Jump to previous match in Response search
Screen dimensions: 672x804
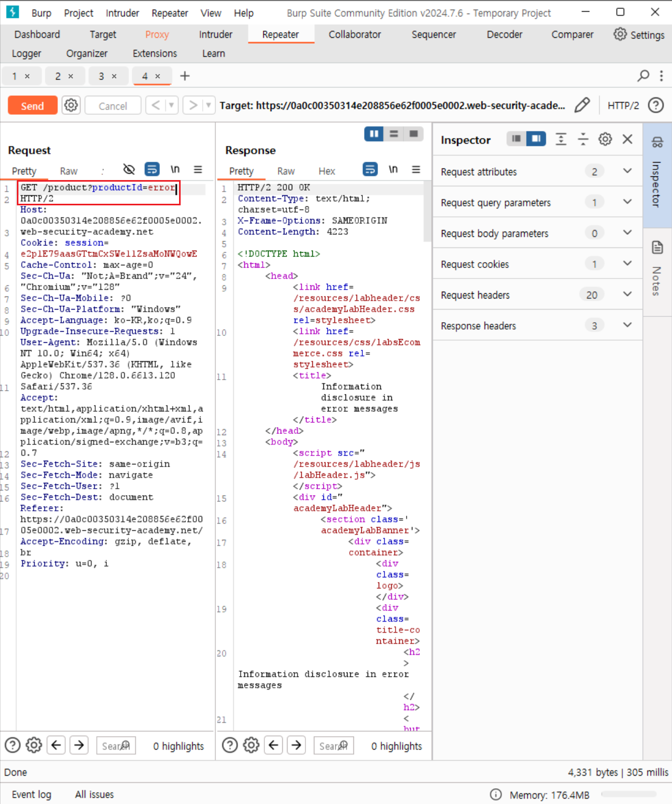tap(273, 745)
